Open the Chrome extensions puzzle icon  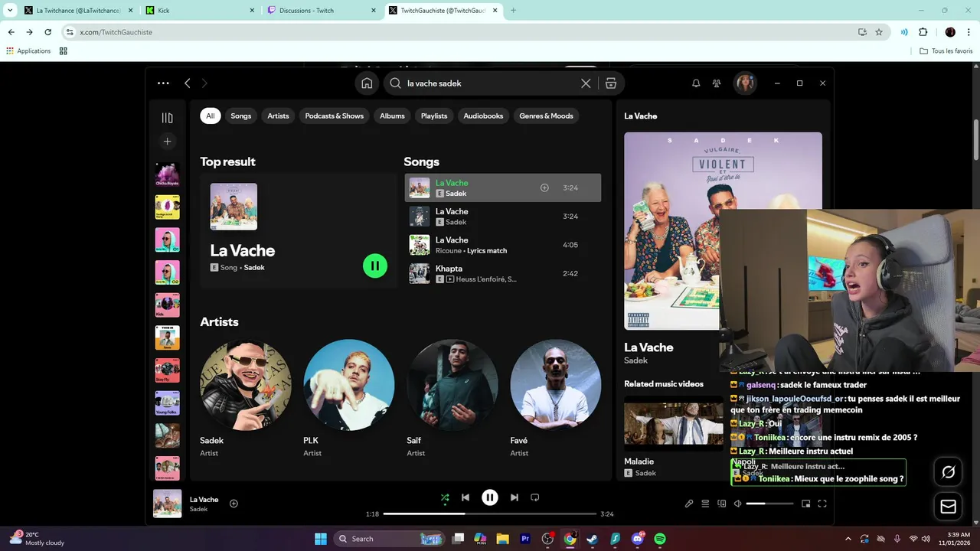point(923,32)
